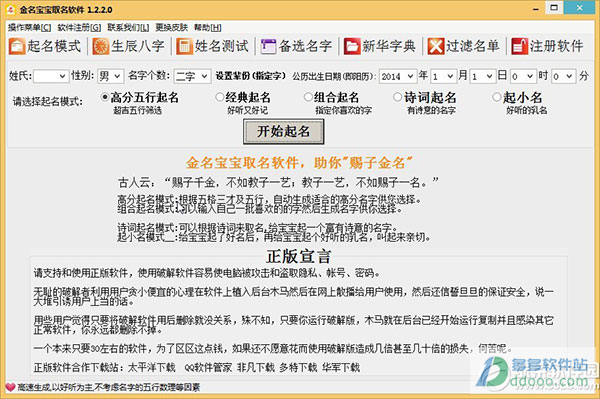
Task: Minimize the 金名宝宝取名软件 window
Action: (536, 9)
